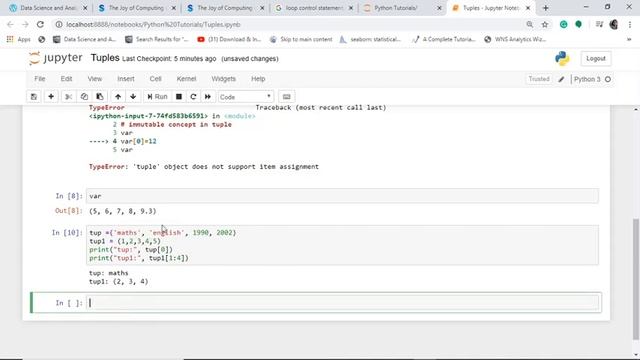Viewport: 640px width, 360px height.
Task: Select cell In [10] with tup code
Action: click(x=343, y=245)
